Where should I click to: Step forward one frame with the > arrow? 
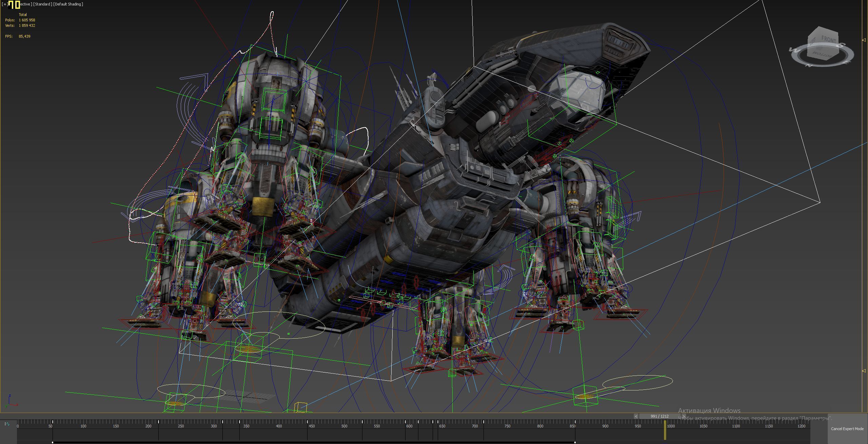click(684, 416)
